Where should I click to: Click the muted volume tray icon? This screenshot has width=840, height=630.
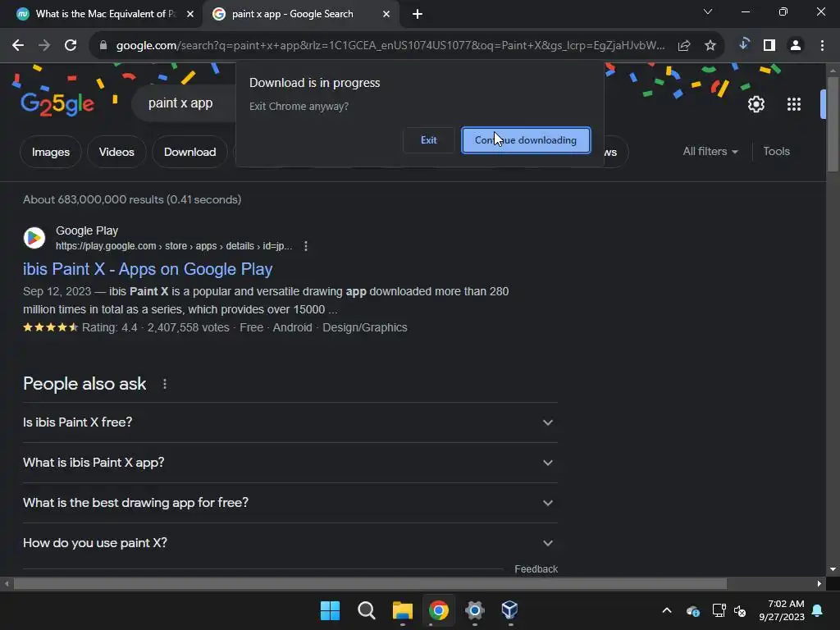pos(740,610)
